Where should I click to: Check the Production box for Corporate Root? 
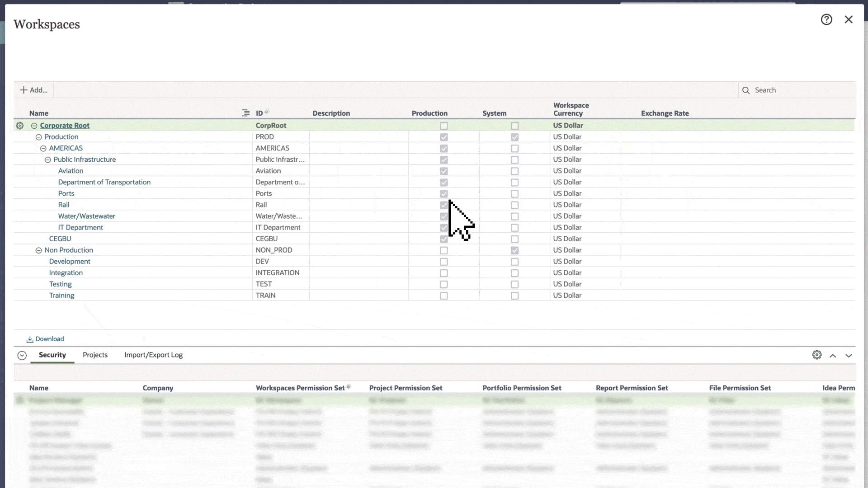point(443,126)
